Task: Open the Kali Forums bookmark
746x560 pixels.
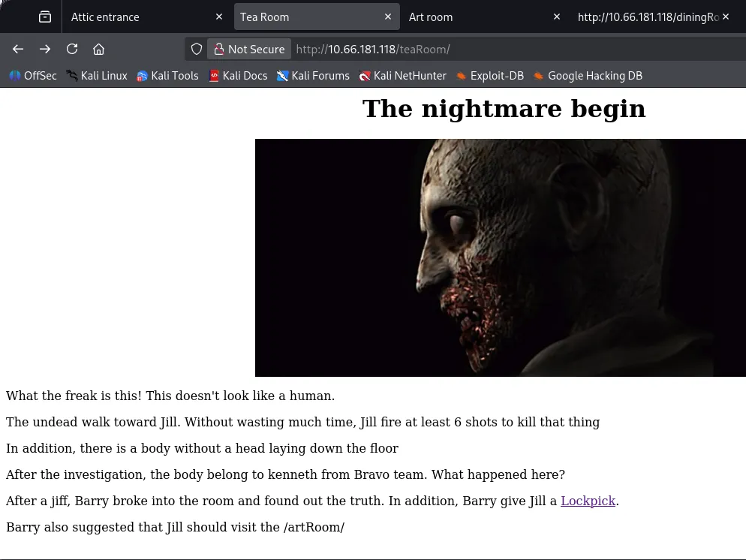Action: [313, 75]
